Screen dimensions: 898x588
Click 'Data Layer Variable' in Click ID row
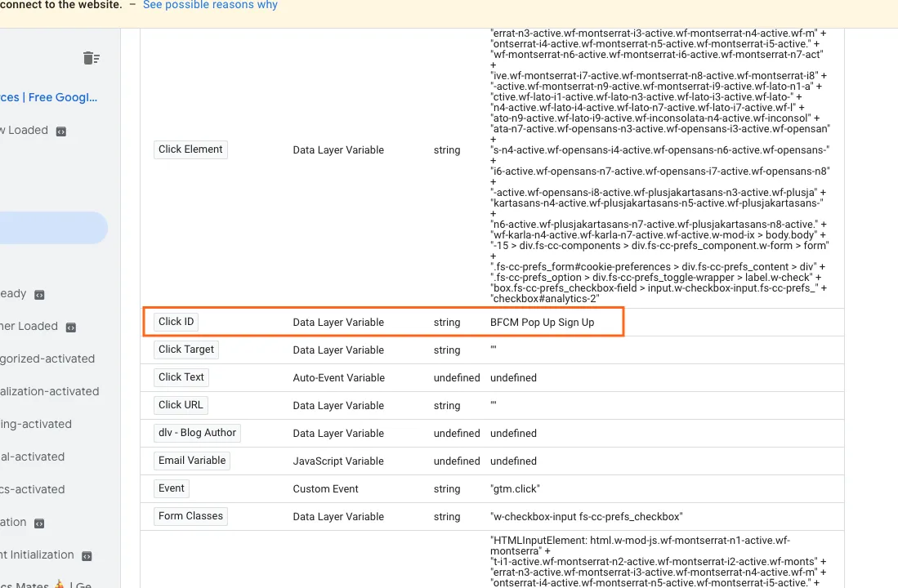(338, 323)
